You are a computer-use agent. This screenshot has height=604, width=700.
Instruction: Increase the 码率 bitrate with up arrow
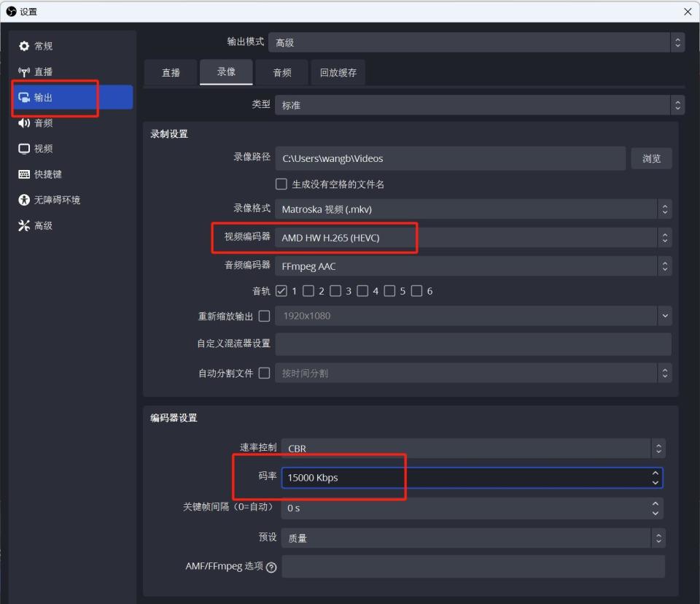[655, 473]
